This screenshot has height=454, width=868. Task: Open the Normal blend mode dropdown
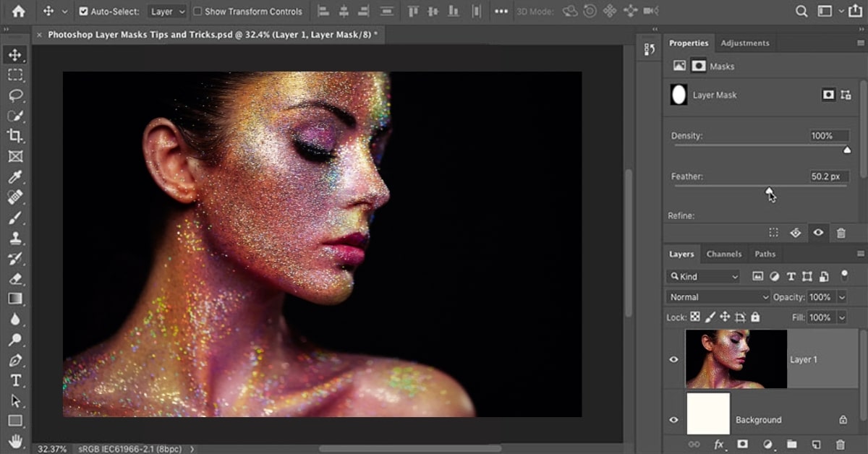tap(718, 297)
